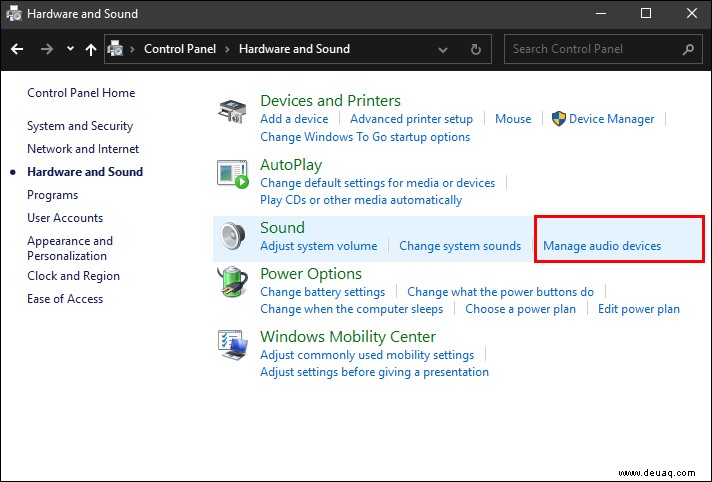Click the refresh button in address bar
Screen dimensions: 712x482
[475, 49]
